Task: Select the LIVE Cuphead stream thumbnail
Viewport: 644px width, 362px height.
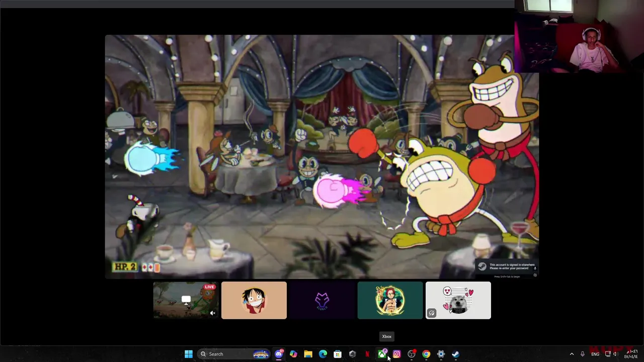Action: 186,300
